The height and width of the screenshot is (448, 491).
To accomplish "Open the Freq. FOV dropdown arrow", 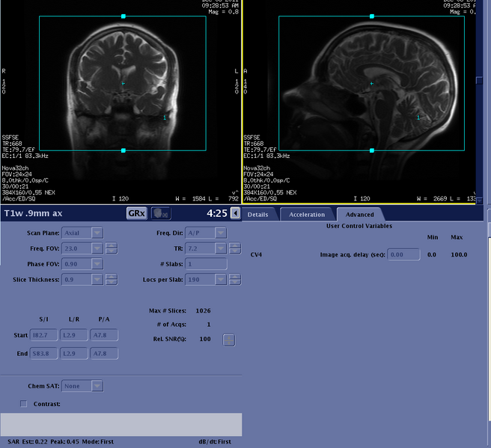I will click(x=97, y=248).
